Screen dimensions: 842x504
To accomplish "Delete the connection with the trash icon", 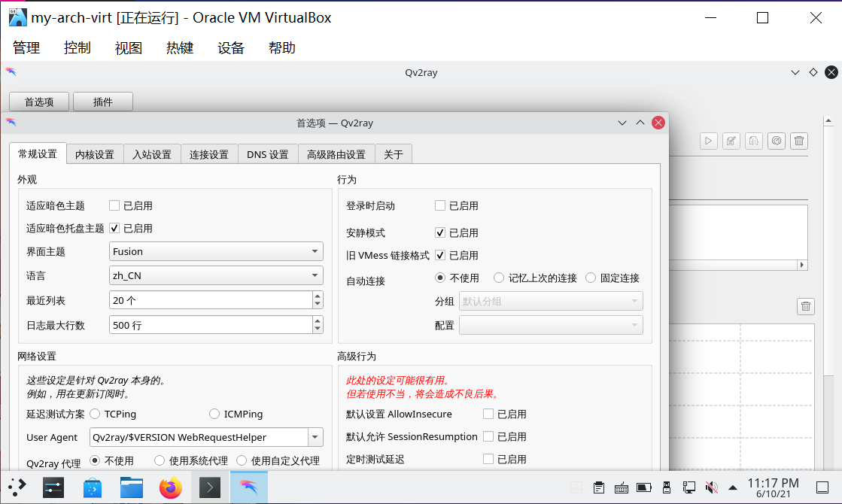I will [798, 141].
